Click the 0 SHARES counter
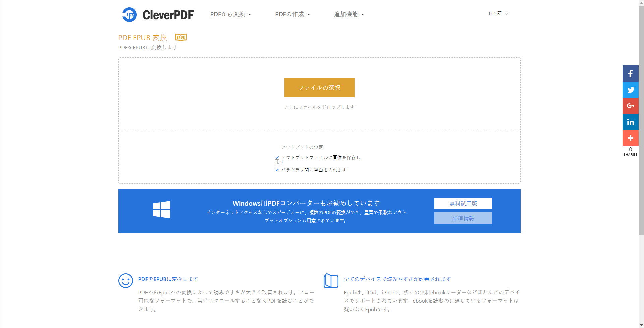644x328 pixels. [630, 152]
